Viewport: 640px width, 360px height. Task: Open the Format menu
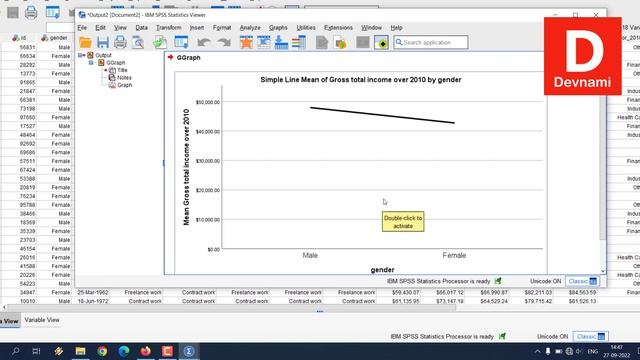(222, 28)
